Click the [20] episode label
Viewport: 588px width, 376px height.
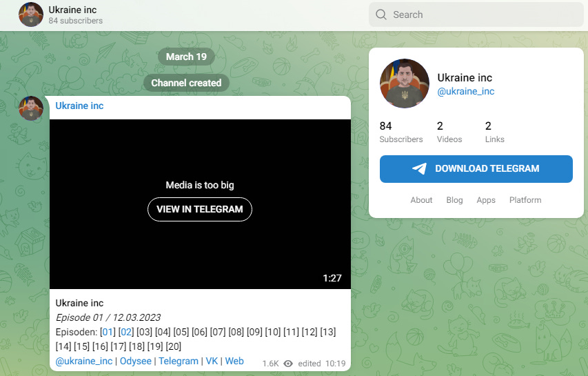click(174, 346)
